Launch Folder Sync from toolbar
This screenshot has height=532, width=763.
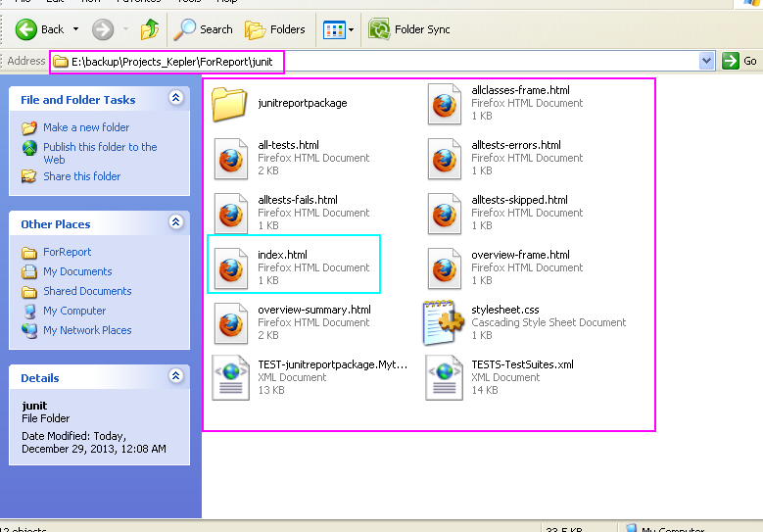(x=409, y=29)
